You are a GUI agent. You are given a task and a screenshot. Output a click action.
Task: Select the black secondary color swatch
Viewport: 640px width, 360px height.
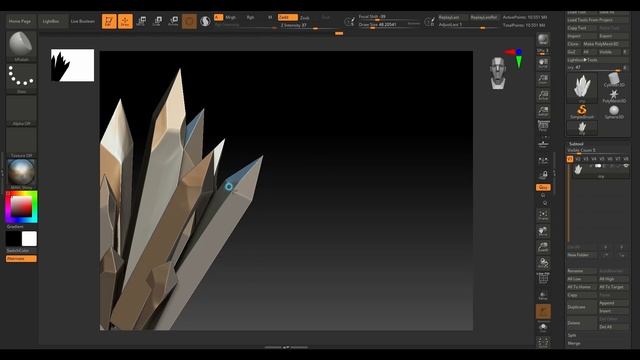(x=13, y=239)
